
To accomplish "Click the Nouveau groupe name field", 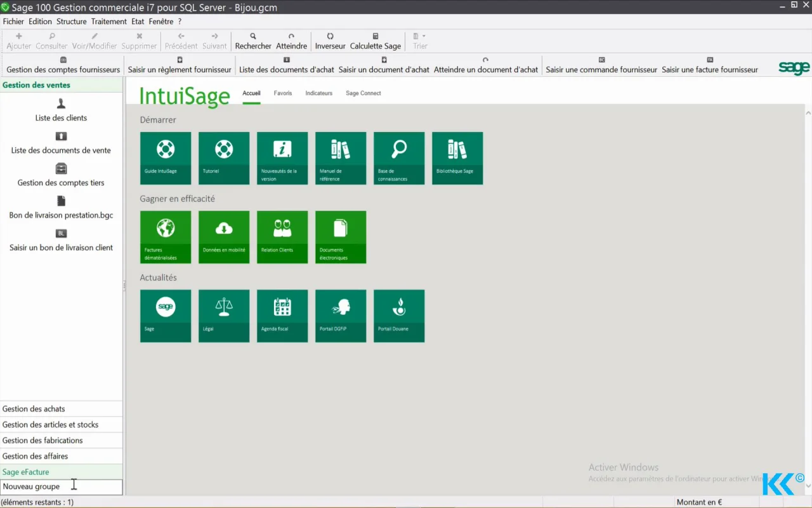I will 62,487.
